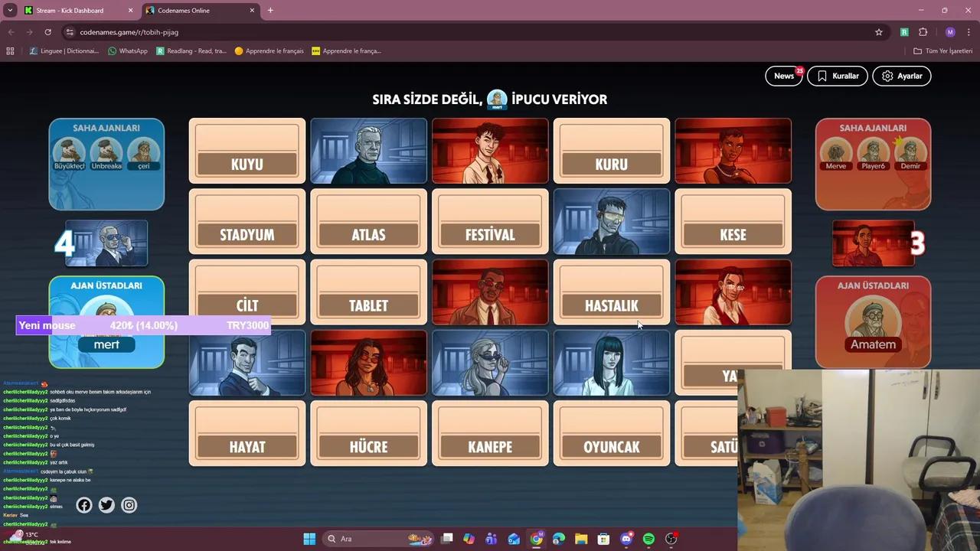The image size is (980, 551).
Task: Open the Tüm Yer İşaretleri bookmarks folder
Action: coord(942,51)
